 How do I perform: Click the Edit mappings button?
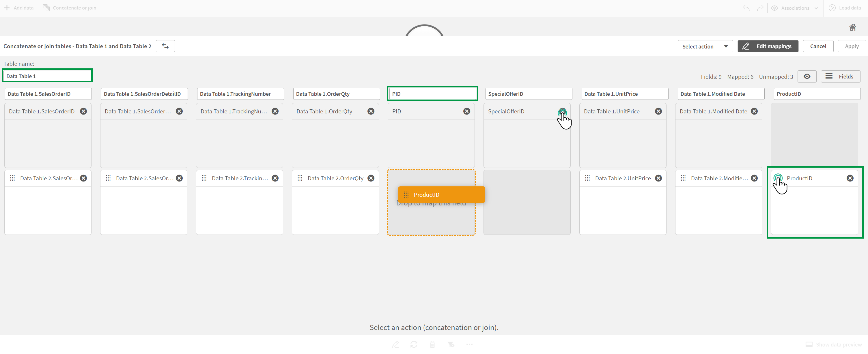point(768,46)
